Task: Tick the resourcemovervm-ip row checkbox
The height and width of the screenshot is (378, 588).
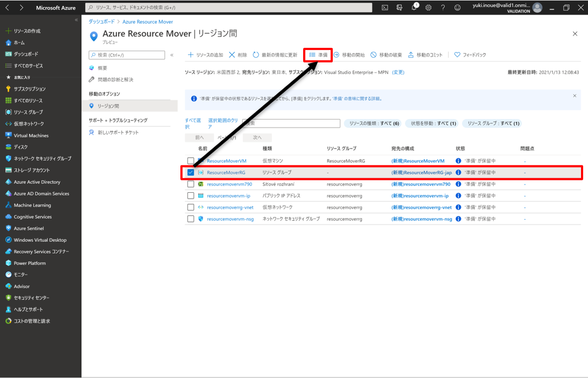Action: coord(191,196)
